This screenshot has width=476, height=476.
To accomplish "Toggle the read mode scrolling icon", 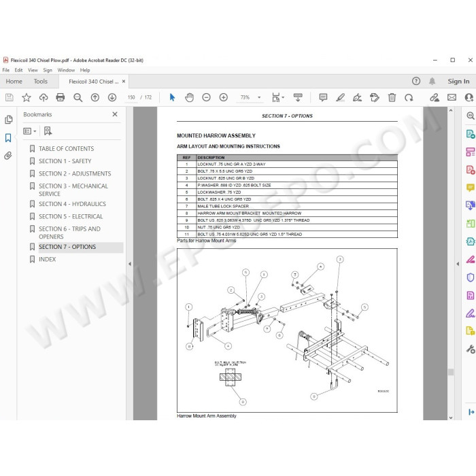I will click(298, 97).
